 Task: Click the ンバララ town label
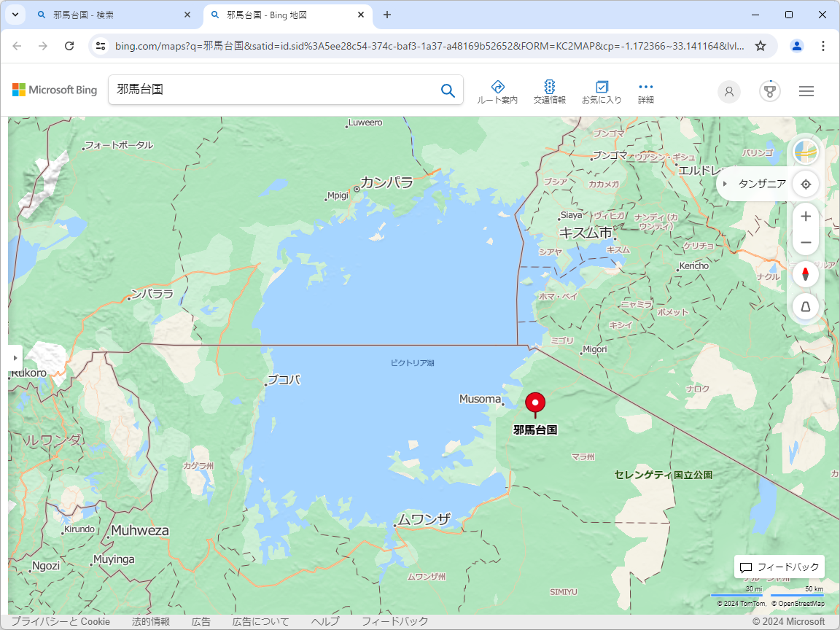point(152,294)
